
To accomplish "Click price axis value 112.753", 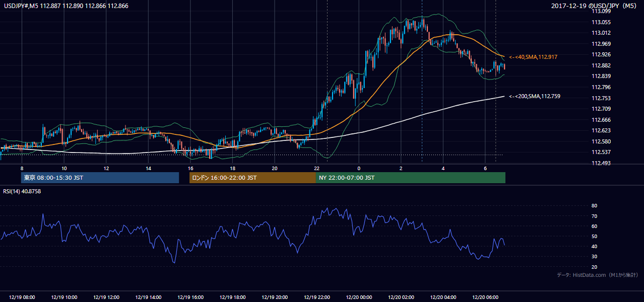I will point(601,98).
